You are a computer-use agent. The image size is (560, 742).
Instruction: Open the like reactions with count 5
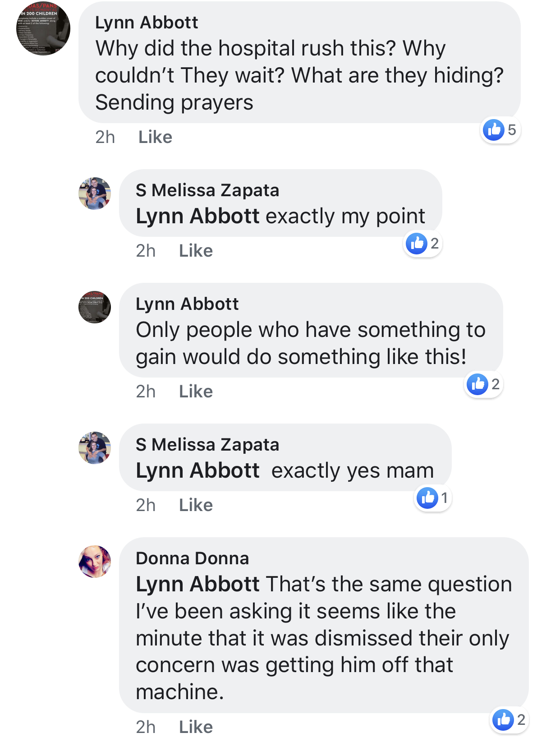500,130
